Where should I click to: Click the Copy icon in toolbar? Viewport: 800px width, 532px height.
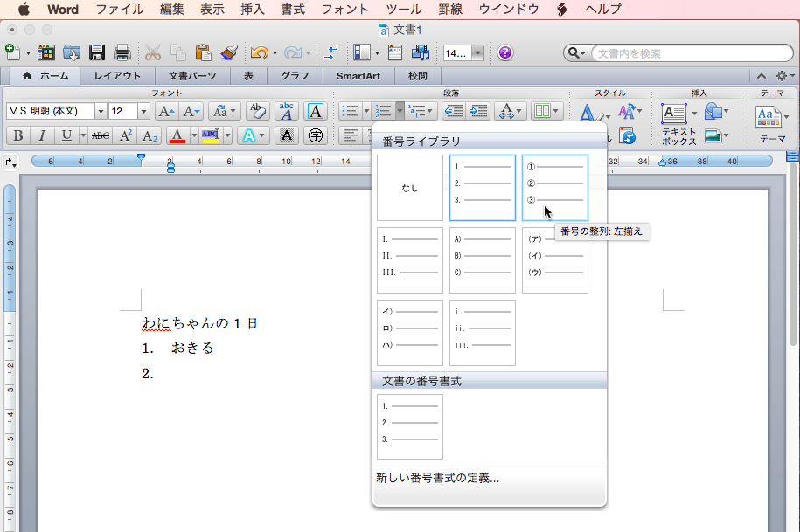178,52
